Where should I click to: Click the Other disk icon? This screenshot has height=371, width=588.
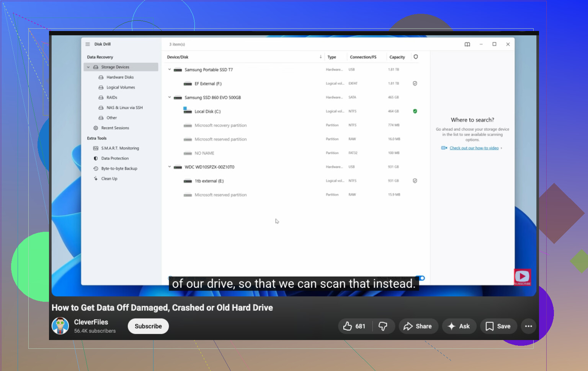(101, 118)
